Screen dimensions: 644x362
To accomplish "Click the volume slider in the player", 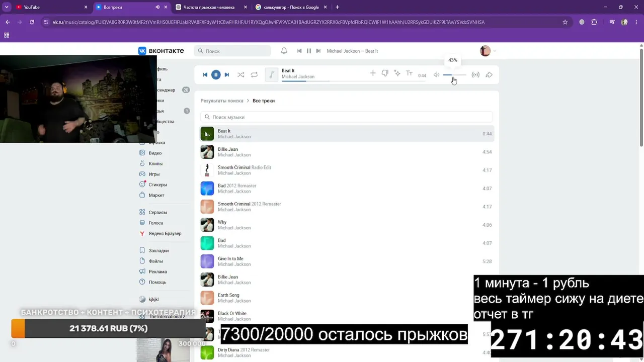I will 454,75.
